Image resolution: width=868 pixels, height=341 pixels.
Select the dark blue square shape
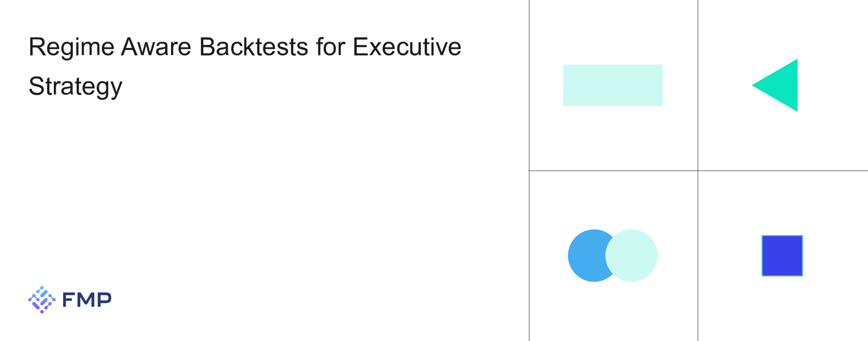click(x=782, y=256)
